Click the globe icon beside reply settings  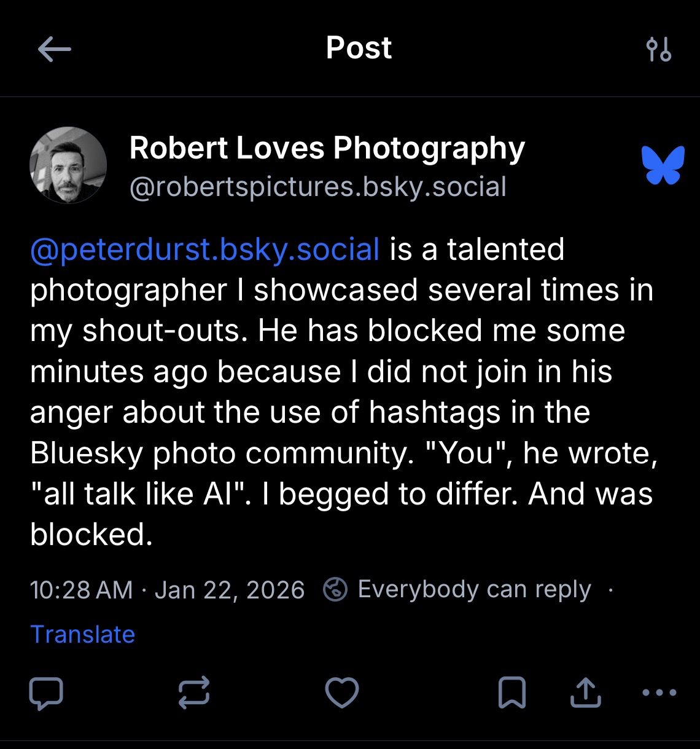click(x=335, y=590)
